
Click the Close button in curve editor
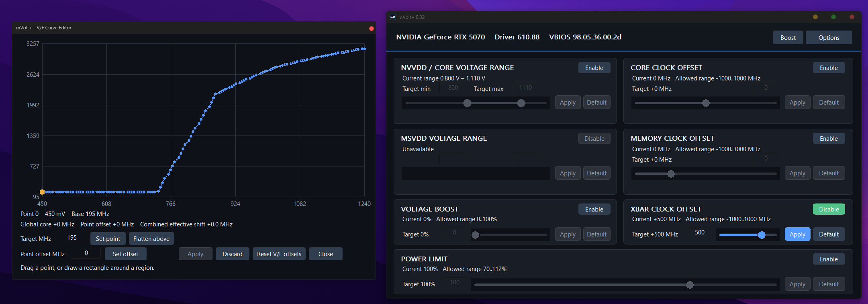326,254
